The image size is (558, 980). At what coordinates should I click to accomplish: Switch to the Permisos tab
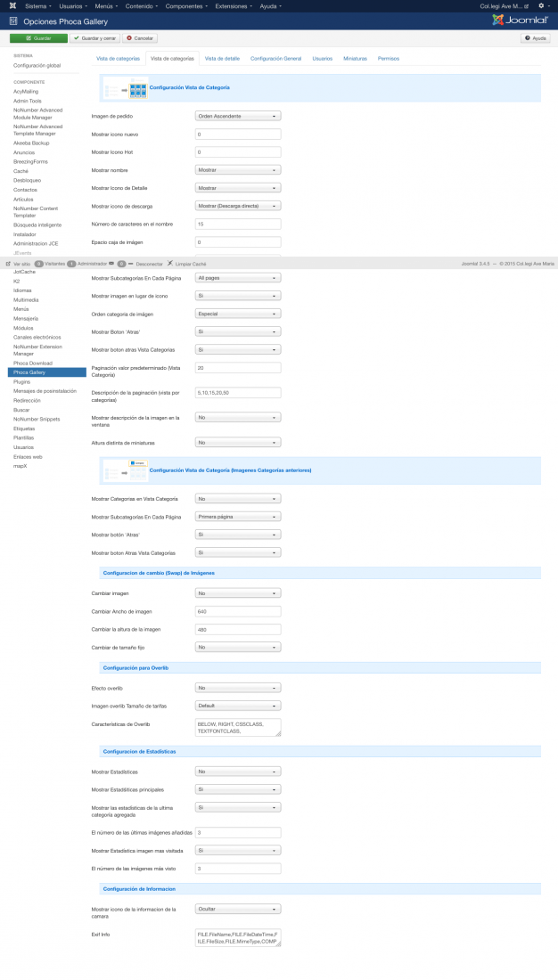[389, 58]
